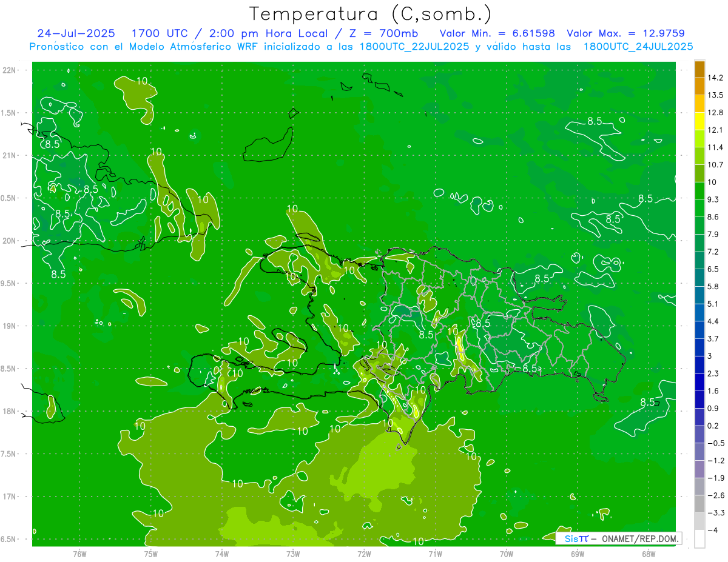The width and height of the screenshot is (728, 562).
Task: Click the '20N' latitude axis label
Action: click(x=10, y=241)
